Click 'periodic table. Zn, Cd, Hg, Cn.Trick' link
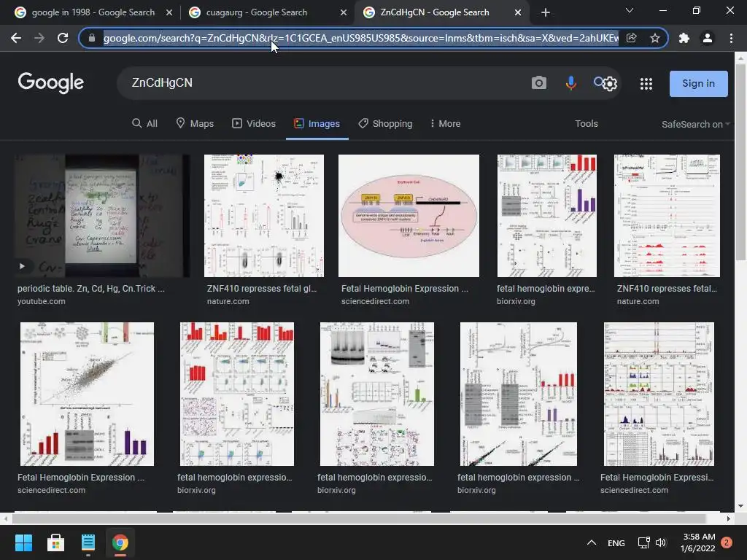Image resolution: width=747 pixels, height=560 pixels. coord(91,289)
